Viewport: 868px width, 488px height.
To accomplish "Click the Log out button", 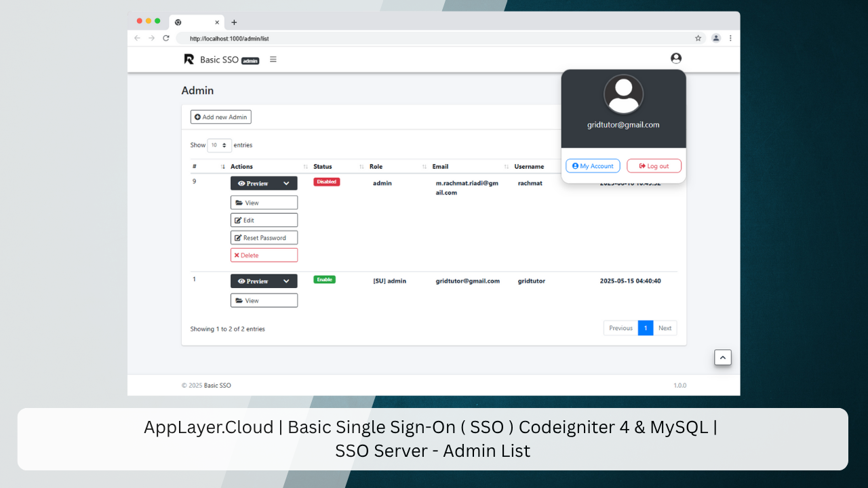I will tap(654, 166).
